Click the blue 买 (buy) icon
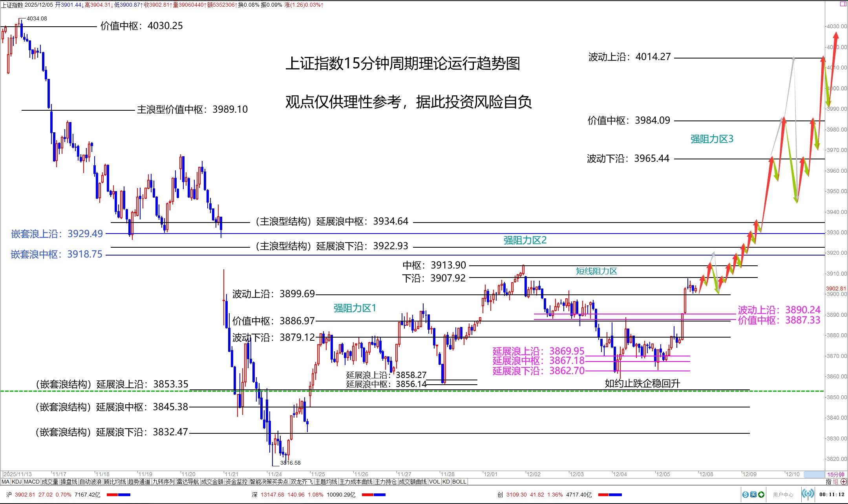The width and height of the screenshot is (848, 504). (753, 495)
